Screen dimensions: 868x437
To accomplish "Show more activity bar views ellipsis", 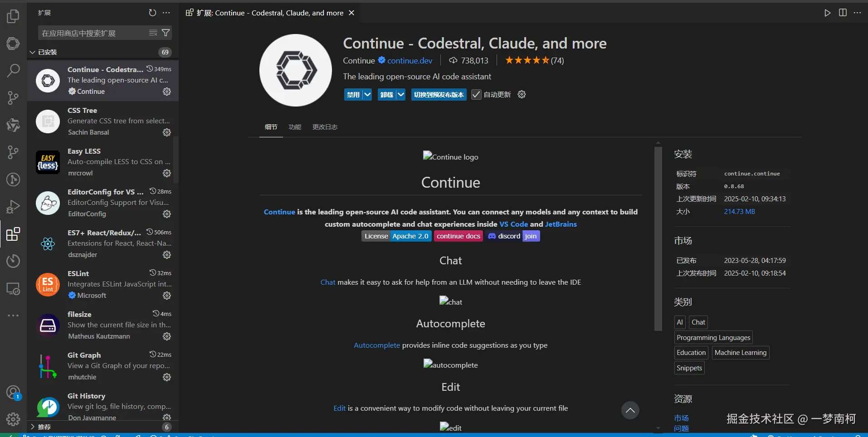I will coord(13,315).
